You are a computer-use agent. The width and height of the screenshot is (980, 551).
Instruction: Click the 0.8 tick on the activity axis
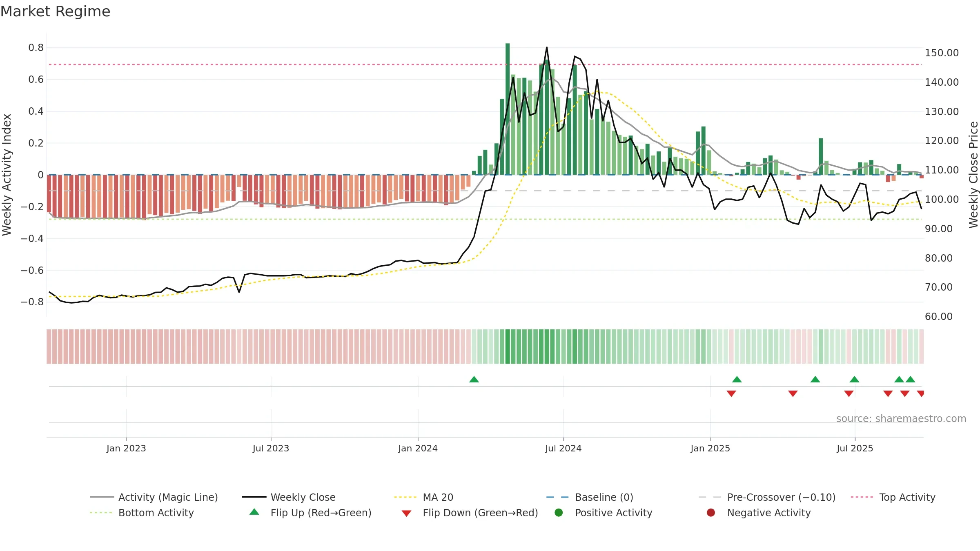coord(36,48)
